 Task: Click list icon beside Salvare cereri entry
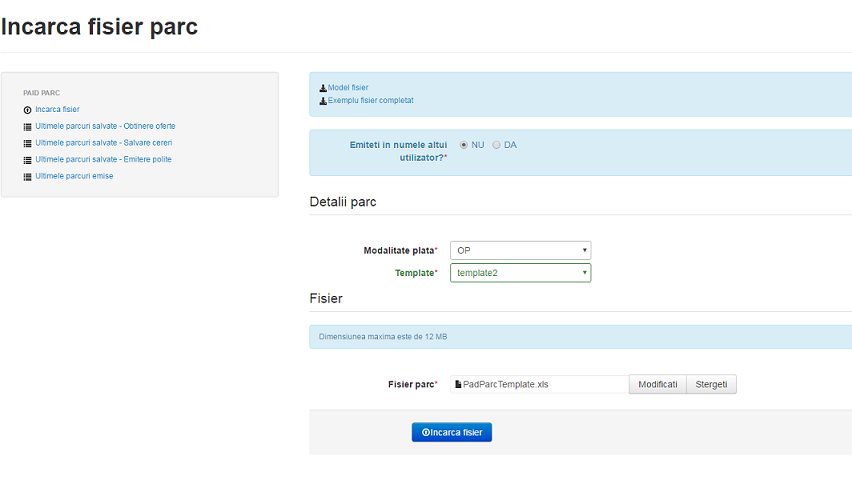tap(27, 143)
